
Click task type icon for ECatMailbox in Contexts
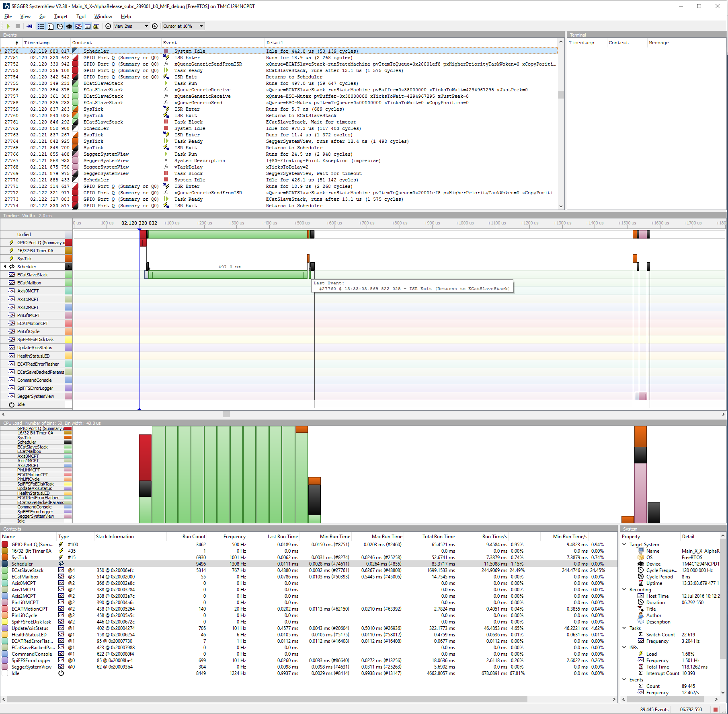61,576
